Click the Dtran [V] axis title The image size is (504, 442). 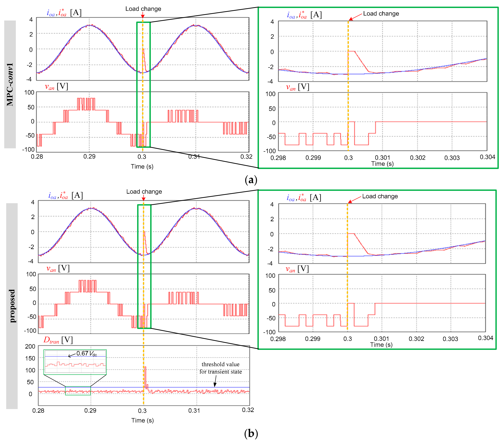[58, 340]
